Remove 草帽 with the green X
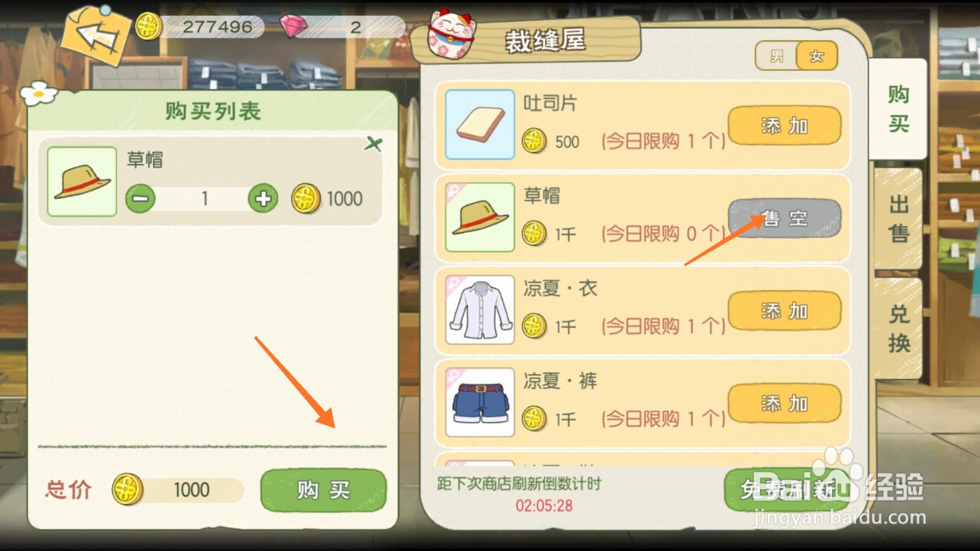Image resolution: width=980 pixels, height=551 pixels. click(x=373, y=144)
